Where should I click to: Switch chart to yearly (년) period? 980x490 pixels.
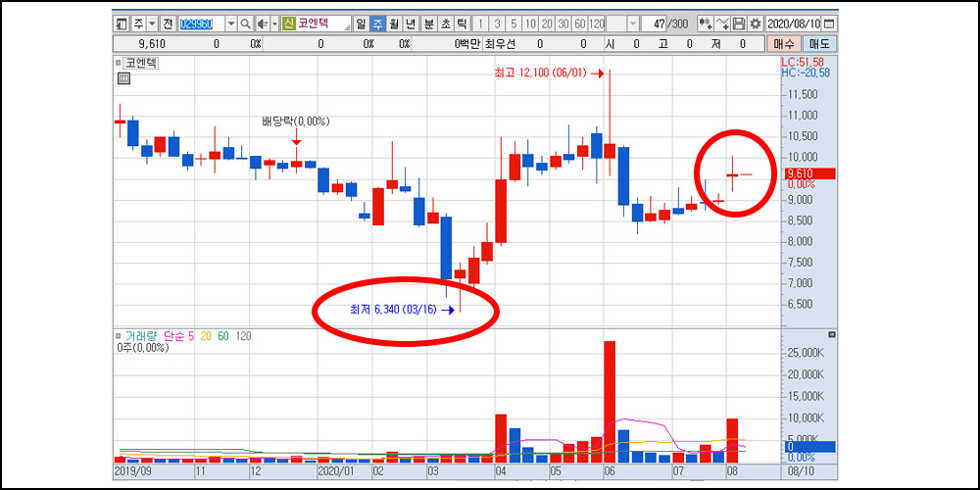410,24
